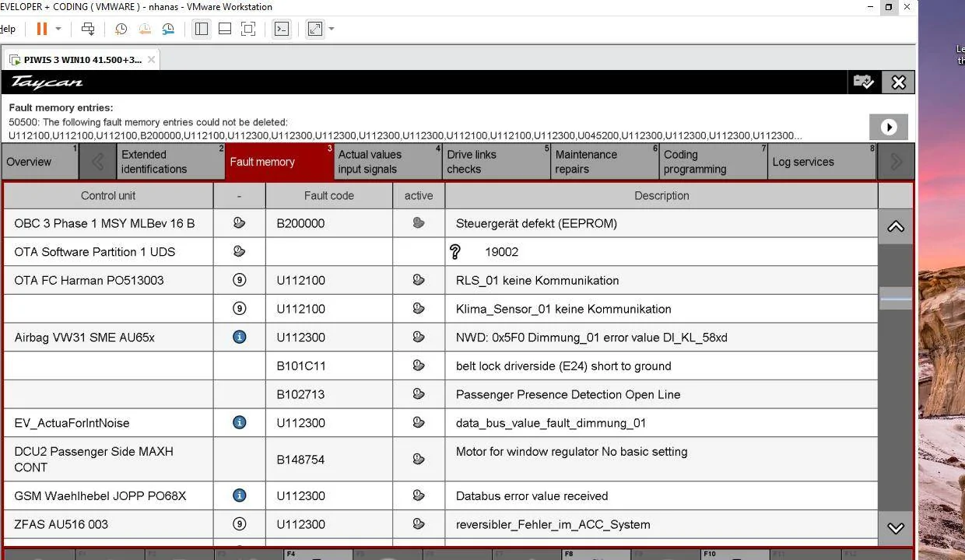Select 'reversibler_Fehler_im_ACC_System' description
965x560 pixels.
[553, 524]
